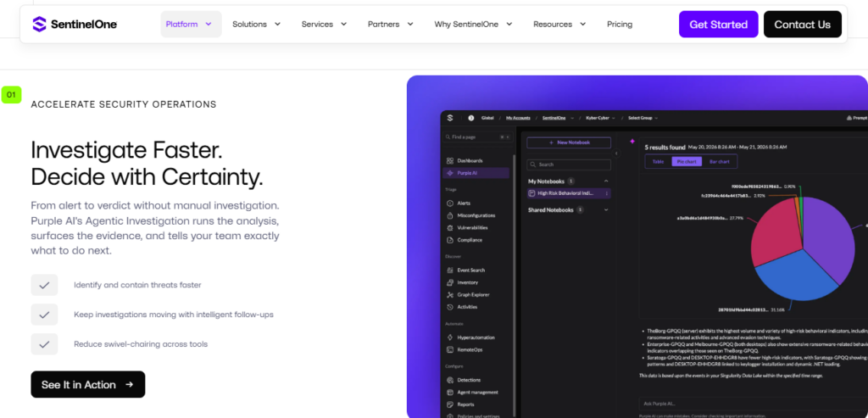Click check icon beside Reduce swivel-chairing across tools
Viewport: 868px width, 418px height.
[x=44, y=344]
